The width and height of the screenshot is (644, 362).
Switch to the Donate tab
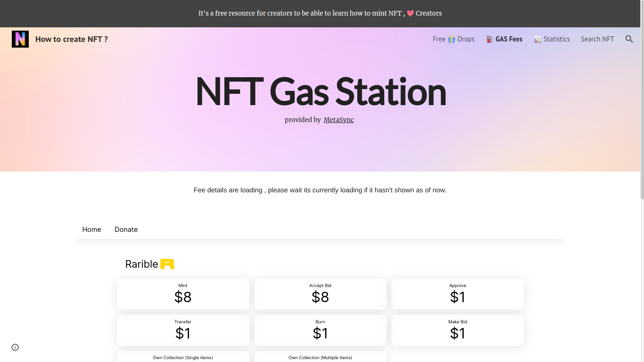(126, 230)
